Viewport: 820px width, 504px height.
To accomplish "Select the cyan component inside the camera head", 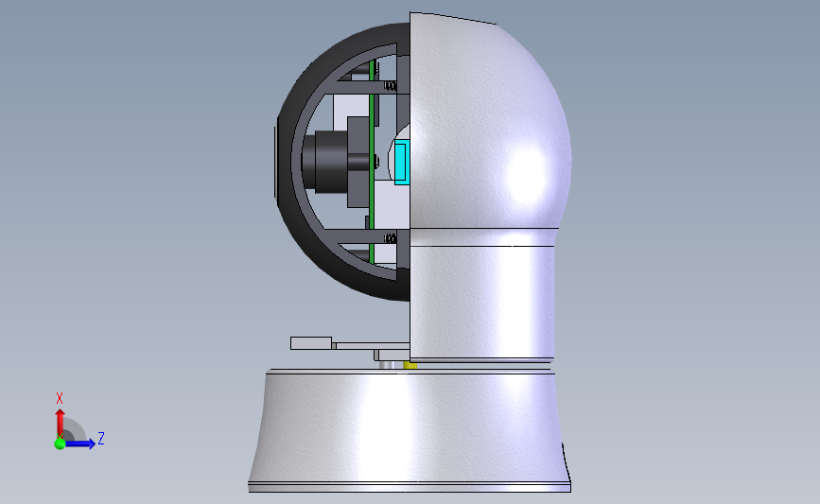I will coord(400,162).
